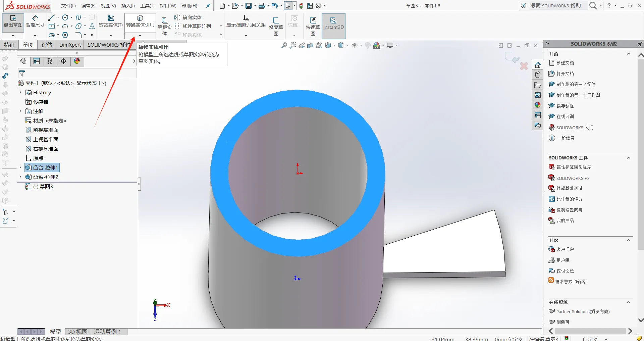644x341 pixels.
Task: Collapse the 开始 section in task pane
Action: tap(629, 54)
